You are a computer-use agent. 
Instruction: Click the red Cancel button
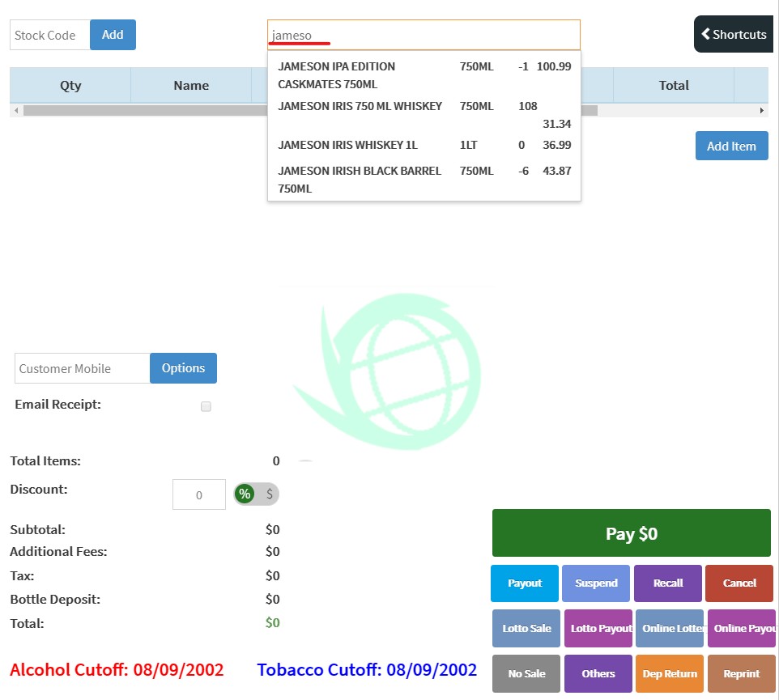pos(739,583)
